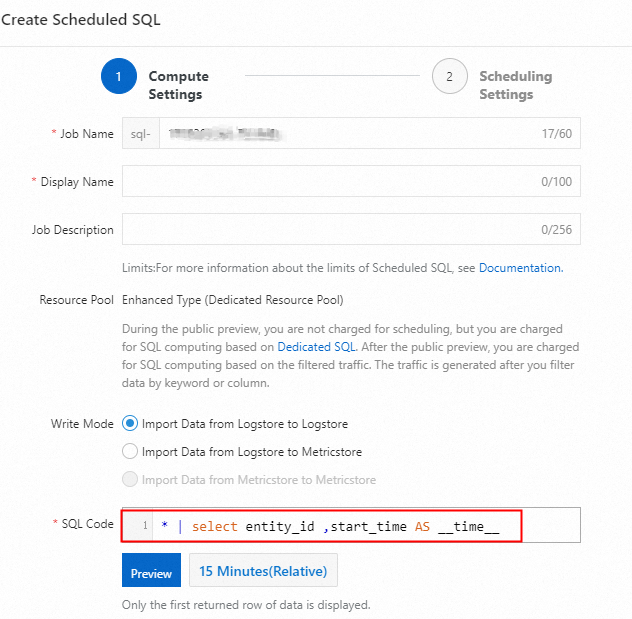Screen dimensions: 632x619
Task: Click inside the SQL Code editor
Action: (x=351, y=526)
